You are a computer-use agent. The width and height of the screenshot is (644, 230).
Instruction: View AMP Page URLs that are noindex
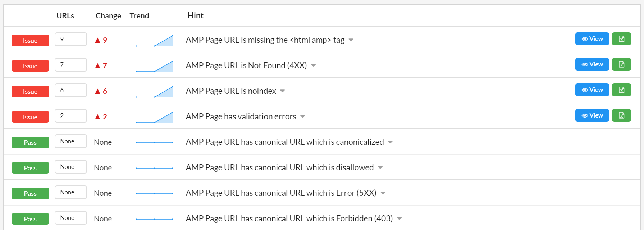[592, 90]
